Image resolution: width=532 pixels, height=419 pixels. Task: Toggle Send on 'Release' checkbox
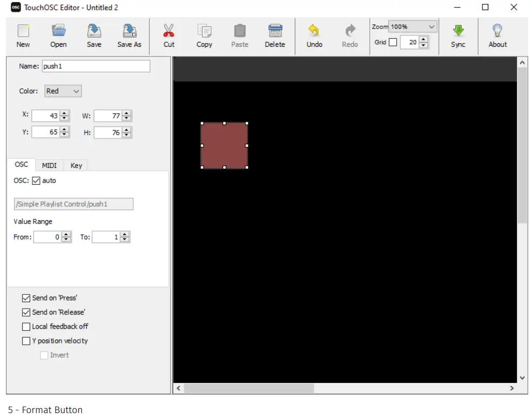26,312
